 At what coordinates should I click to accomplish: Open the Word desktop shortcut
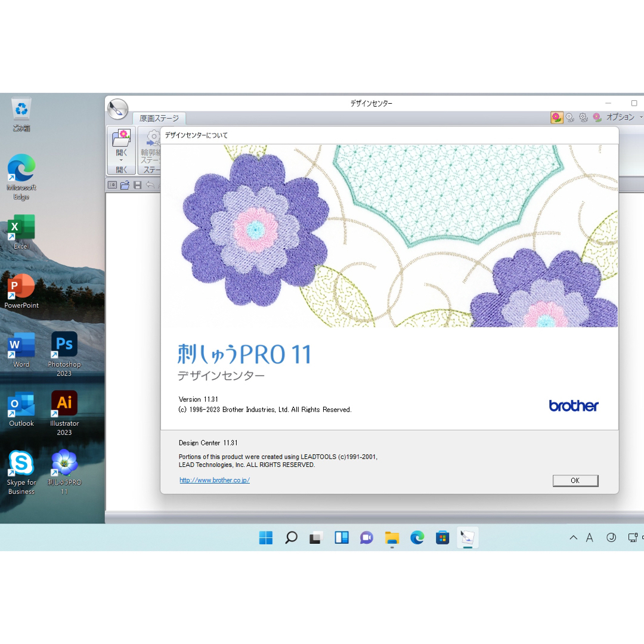21,351
